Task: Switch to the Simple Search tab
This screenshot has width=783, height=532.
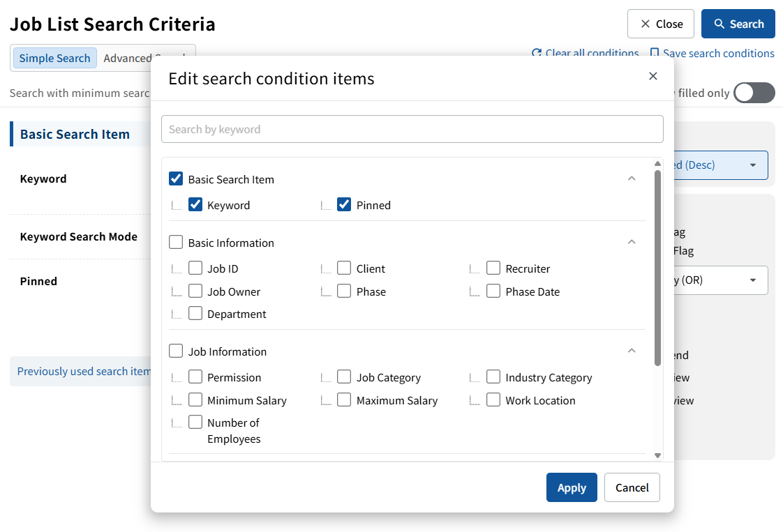Action: [x=54, y=59]
